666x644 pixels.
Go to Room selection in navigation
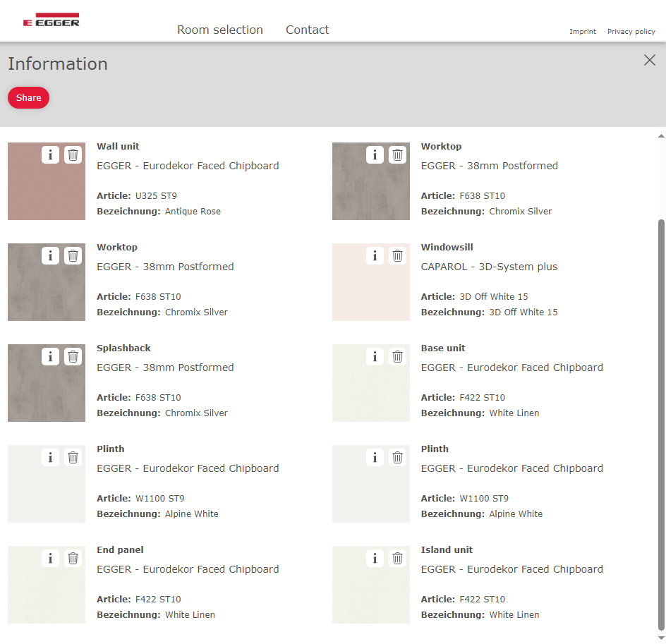click(x=219, y=30)
